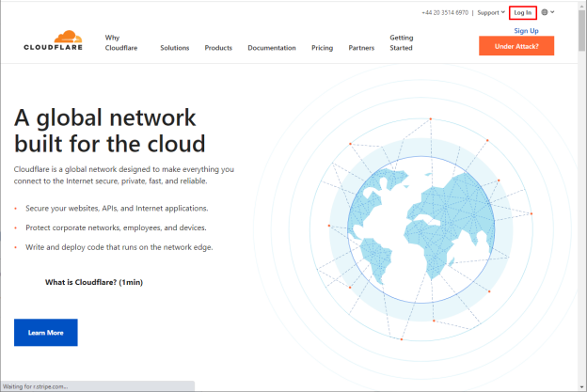587x392 pixels.
Task: Click the Under Attack? button
Action: [x=516, y=46]
